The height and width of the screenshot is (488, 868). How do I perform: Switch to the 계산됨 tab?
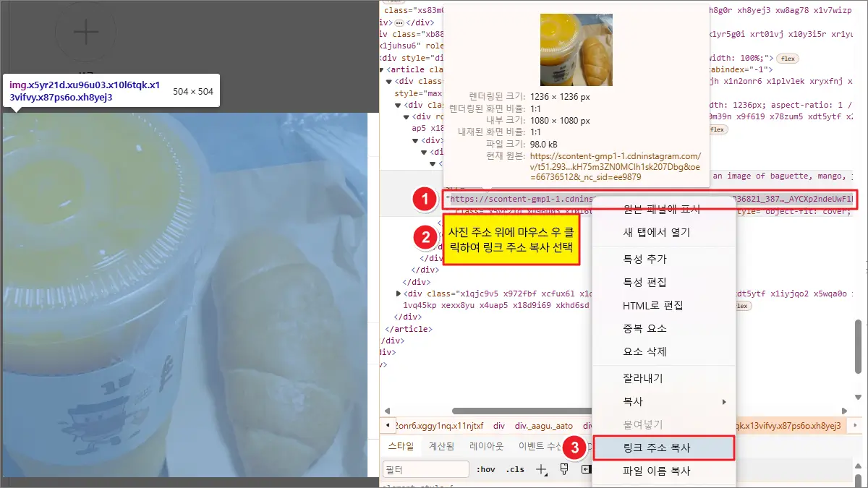[441, 446]
